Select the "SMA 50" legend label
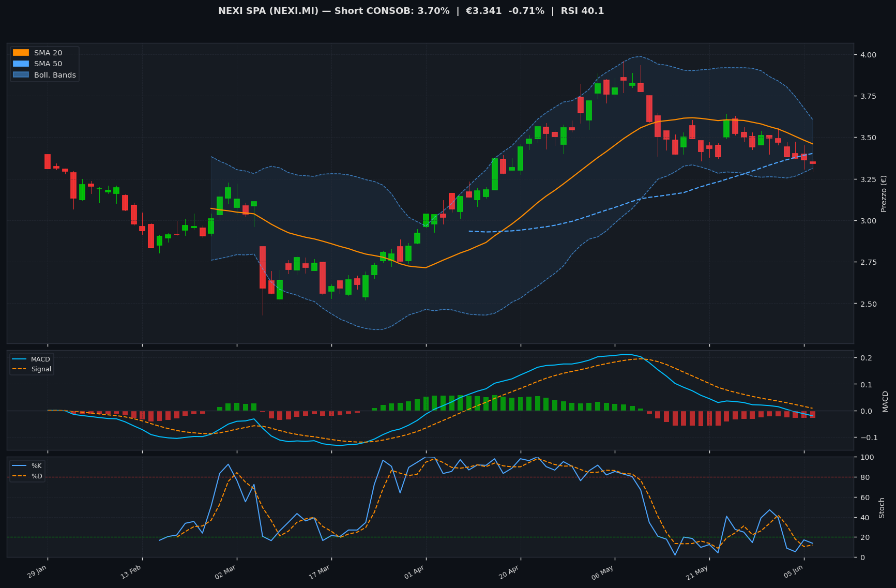This screenshot has height=588, width=896. [48, 64]
